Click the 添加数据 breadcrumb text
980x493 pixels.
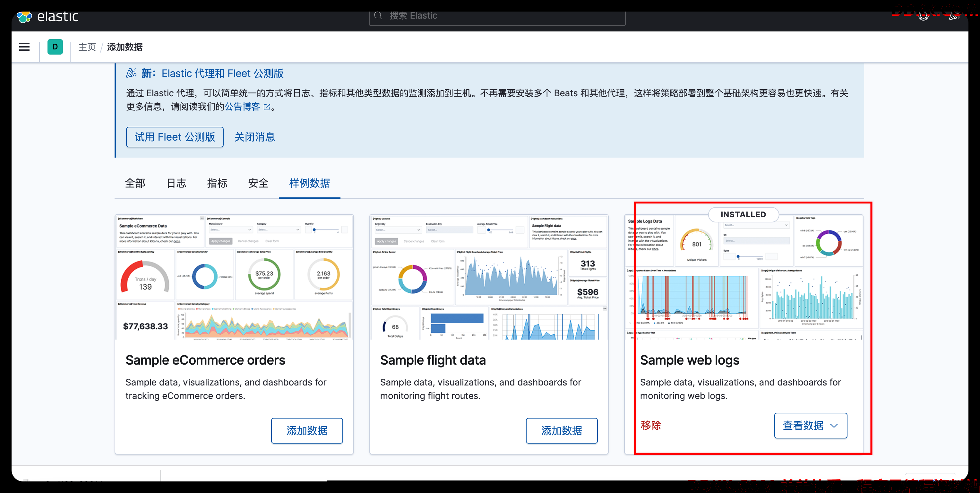click(x=125, y=47)
